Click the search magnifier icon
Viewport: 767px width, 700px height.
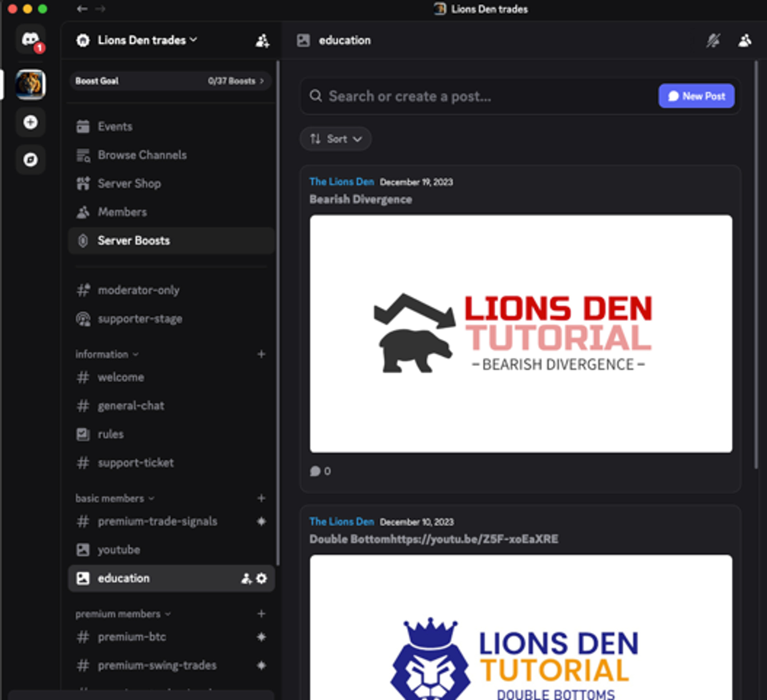[316, 96]
